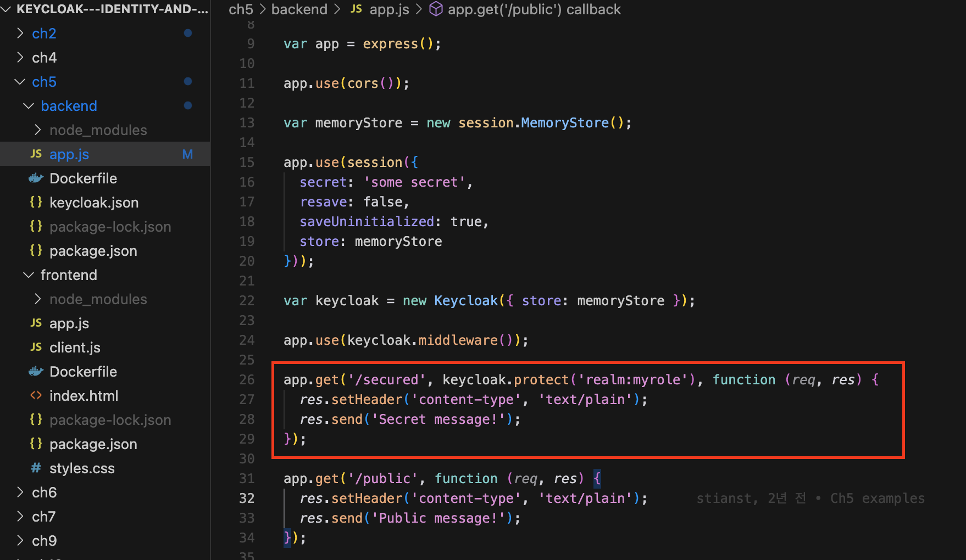
Task: Click braces icon of keycloak.json
Action: tap(36, 203)
